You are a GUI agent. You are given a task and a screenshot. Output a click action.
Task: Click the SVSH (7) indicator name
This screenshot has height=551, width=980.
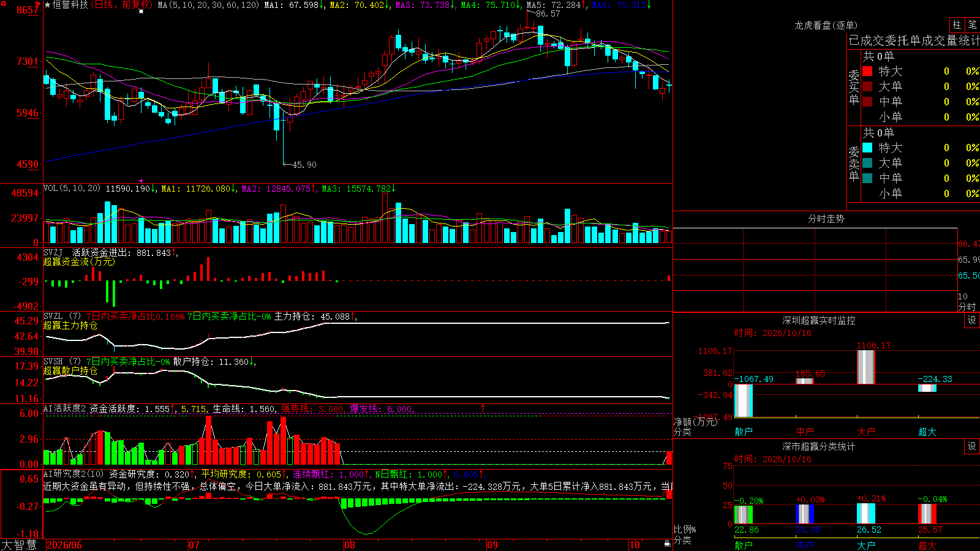[x=62, y=362]
